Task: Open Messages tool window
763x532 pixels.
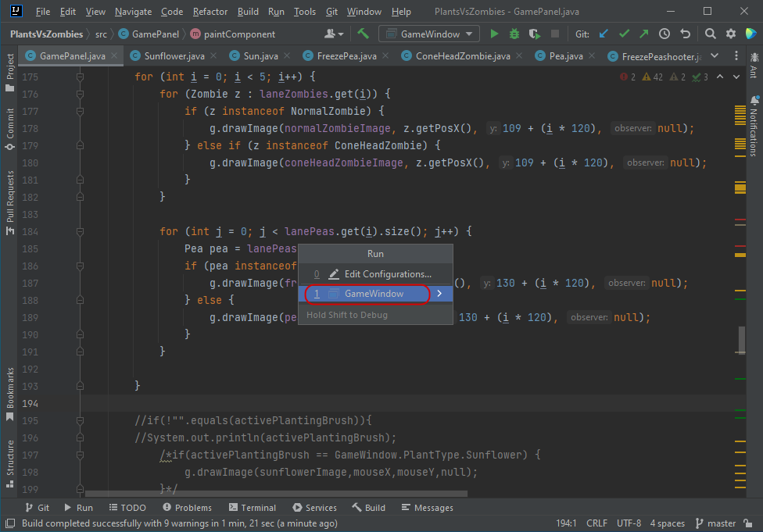Action: pos(428,507)
